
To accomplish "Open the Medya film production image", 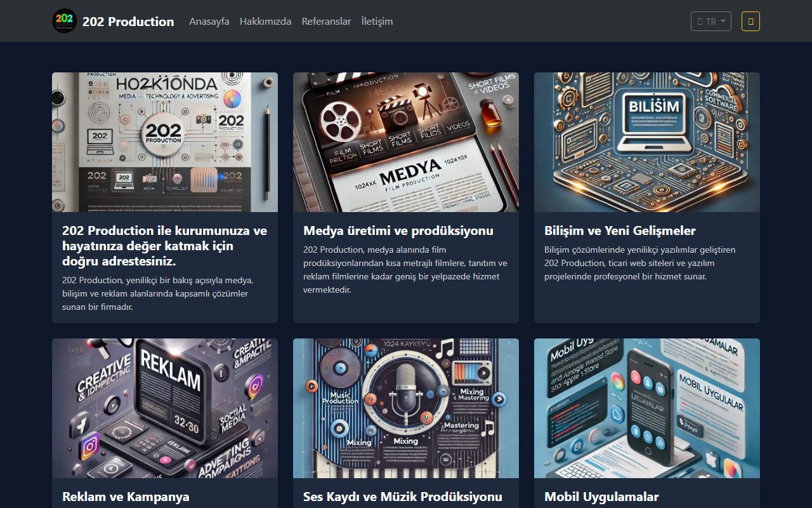I will (406, 142).
